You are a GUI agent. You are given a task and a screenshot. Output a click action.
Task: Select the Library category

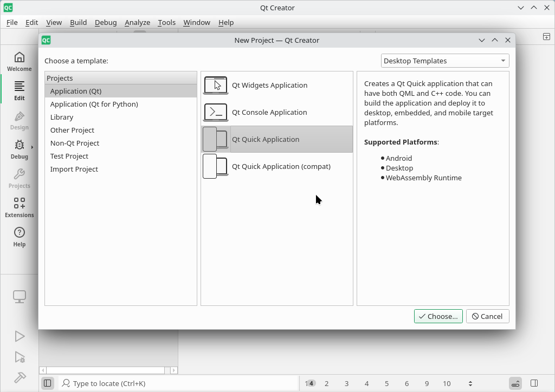121,117
